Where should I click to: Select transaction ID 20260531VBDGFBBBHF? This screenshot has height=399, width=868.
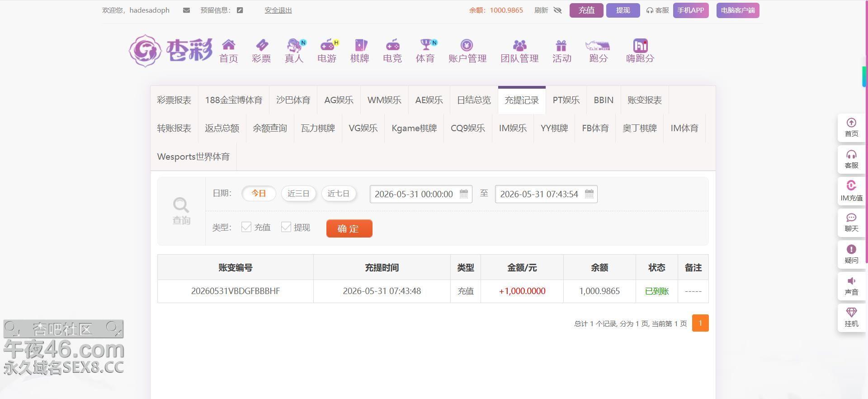[236, 291]
